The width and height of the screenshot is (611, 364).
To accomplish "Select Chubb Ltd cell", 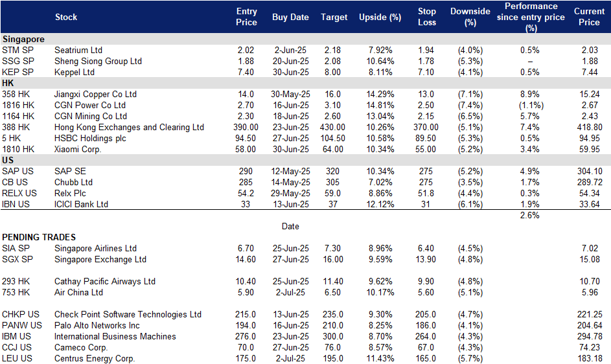I will tap(74, 183).
